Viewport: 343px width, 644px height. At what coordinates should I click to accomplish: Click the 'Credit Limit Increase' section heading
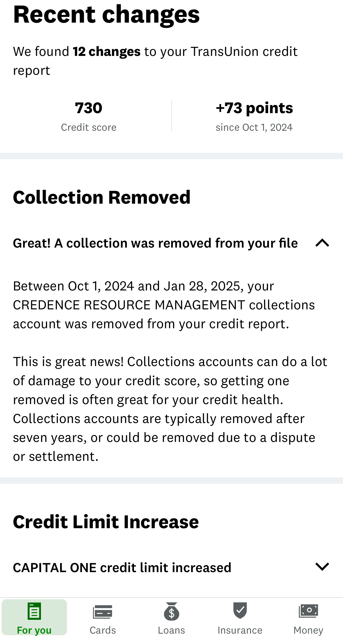tap(106, 522)
